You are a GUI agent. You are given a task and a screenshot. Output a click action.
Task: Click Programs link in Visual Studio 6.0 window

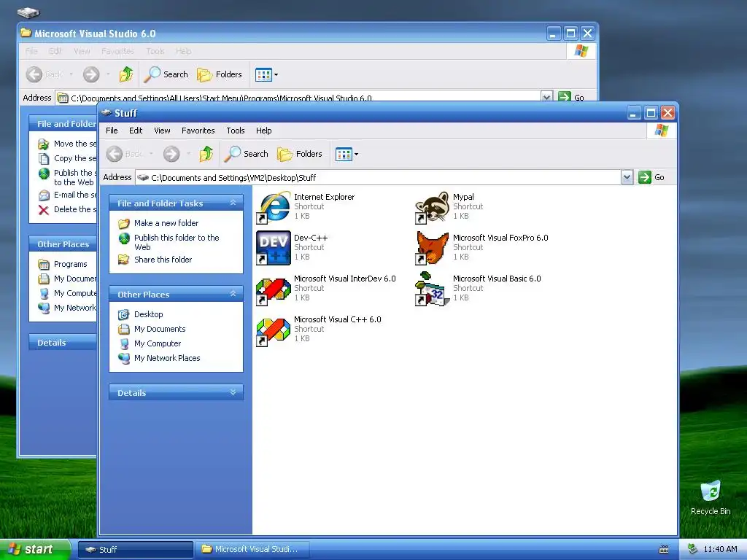(70, 264)
